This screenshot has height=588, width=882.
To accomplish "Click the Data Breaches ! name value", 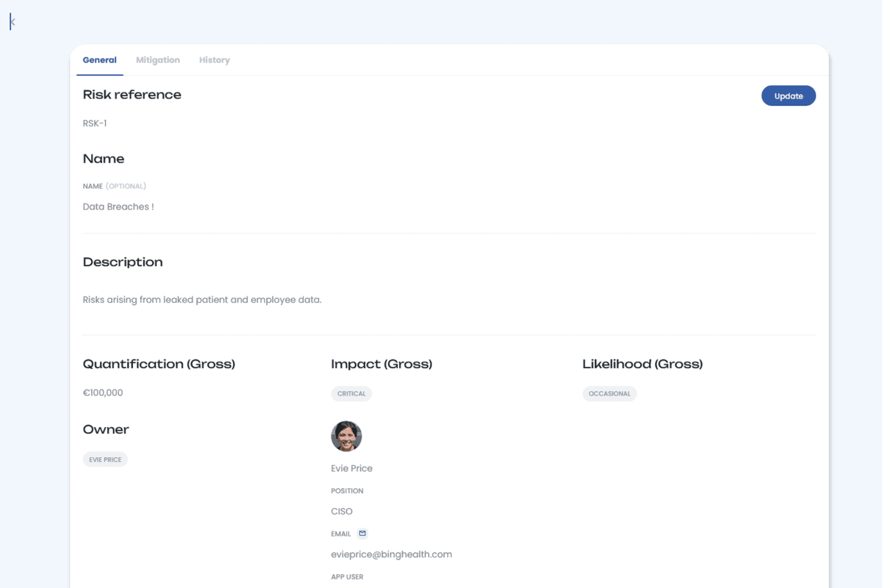I will point(118,207).
